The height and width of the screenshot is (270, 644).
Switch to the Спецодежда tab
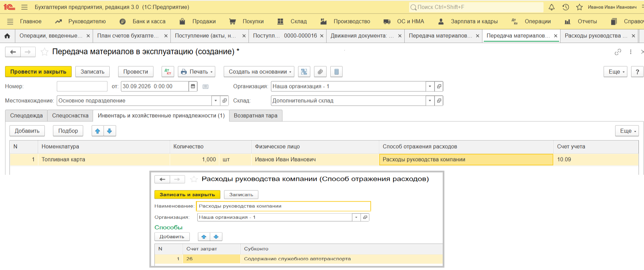click(26, 116)
